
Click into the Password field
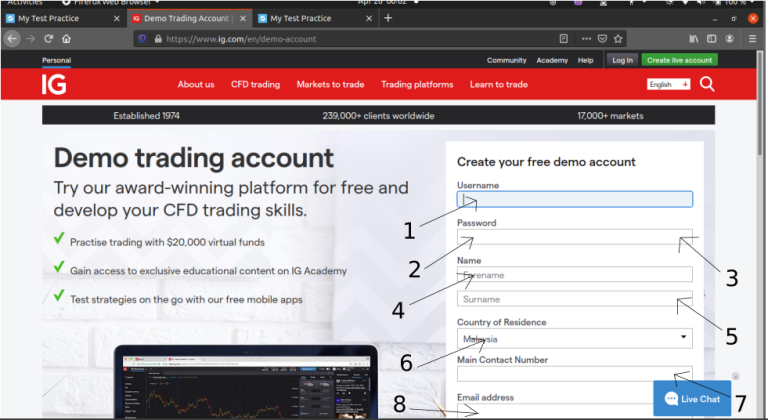[575, 237]
